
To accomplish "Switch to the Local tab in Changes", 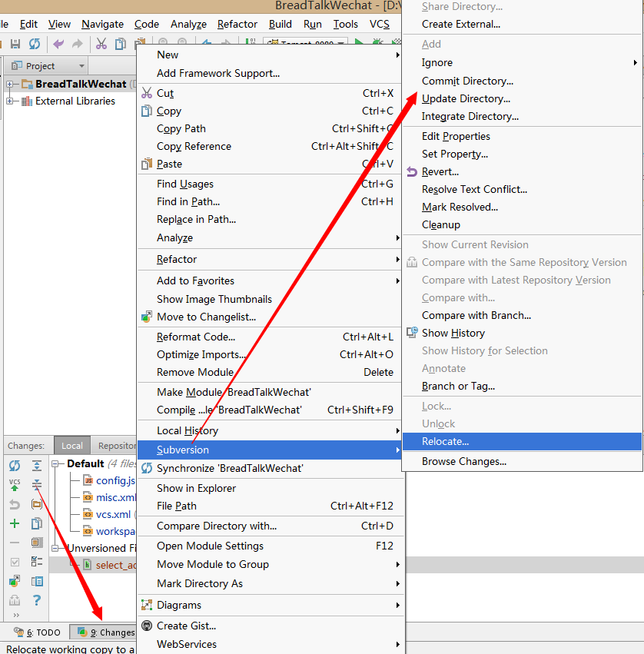I will pos(71,445).
